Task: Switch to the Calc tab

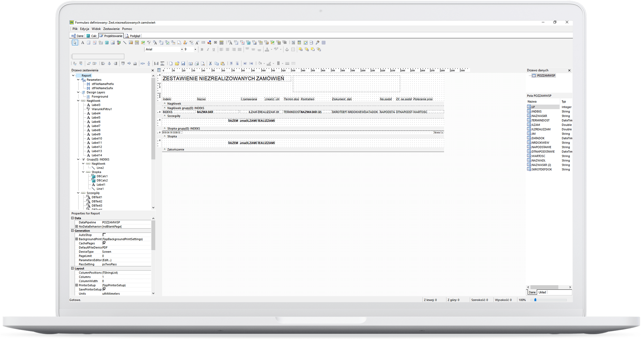Action: [x=92, y=36]
